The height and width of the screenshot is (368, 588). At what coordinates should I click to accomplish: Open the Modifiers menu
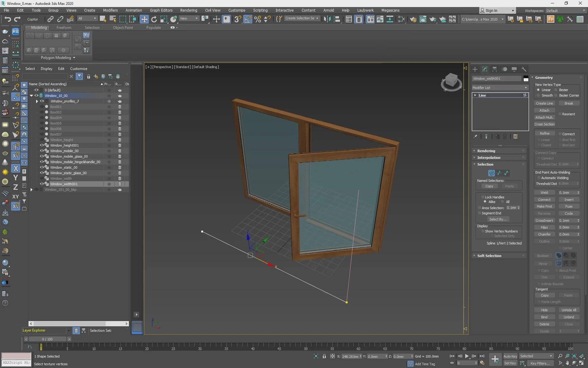[x=110, y=10]
